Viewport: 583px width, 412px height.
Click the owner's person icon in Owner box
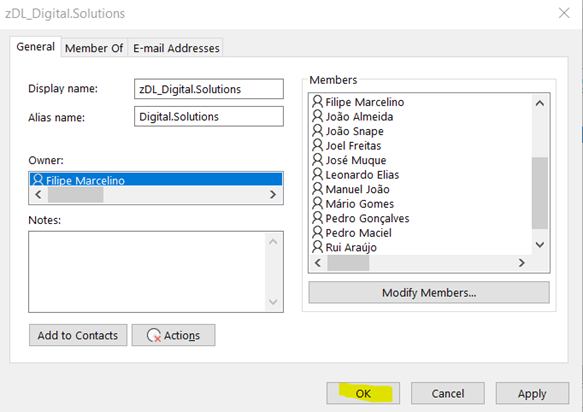pyautogui.click(x=38, y=180)
